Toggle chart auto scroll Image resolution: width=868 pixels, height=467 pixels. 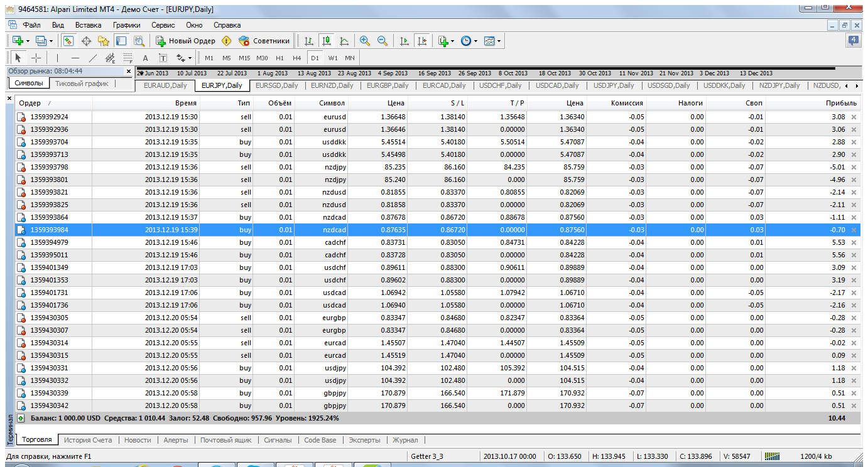pyautogui.click(x=404, y=41)
